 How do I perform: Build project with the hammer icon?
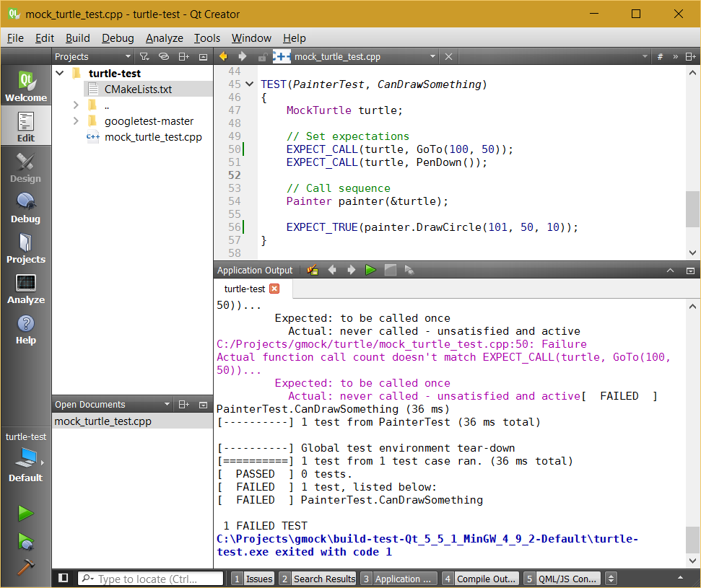pos(26,566)
